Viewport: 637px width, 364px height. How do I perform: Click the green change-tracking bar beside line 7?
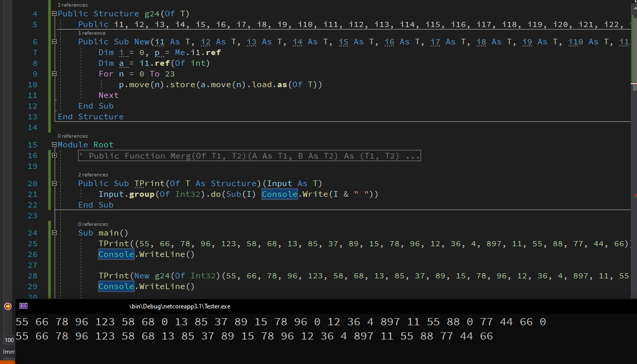48,52
